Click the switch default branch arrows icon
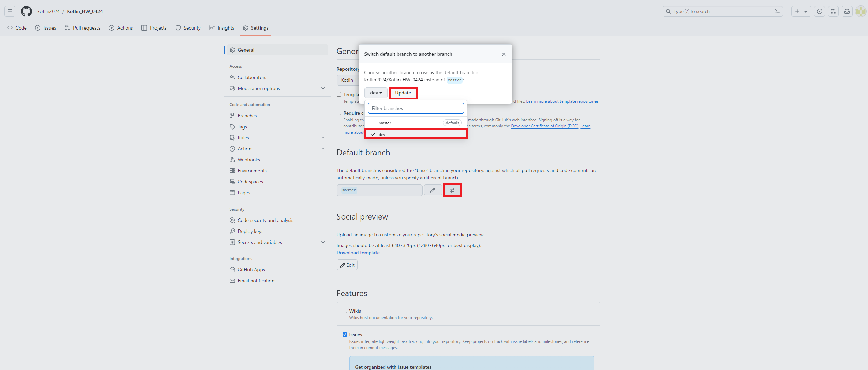This screenshot has height=370, width=868. [452, 190]
